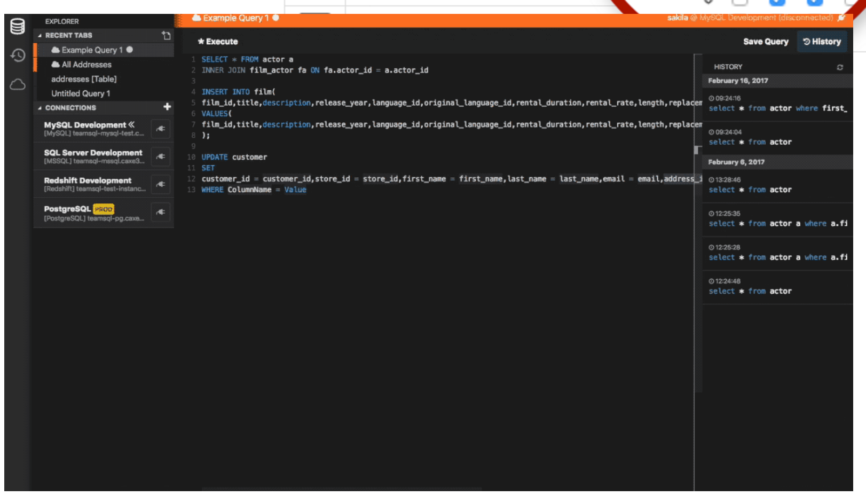Image resolution: width=866 pixels, height=504 pixels.
Task: Click the plug icon for MySQL Development connection
Action: [160, 129]
